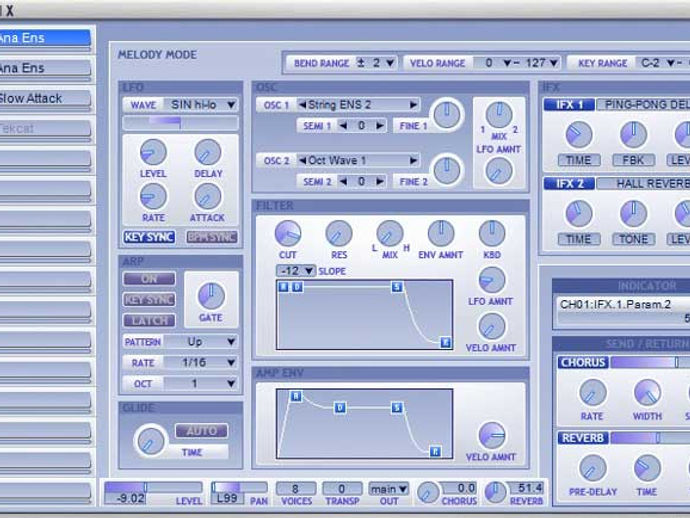
Task: Turn the filter ENV AMNT knob
Action: (x=441, y=233)
